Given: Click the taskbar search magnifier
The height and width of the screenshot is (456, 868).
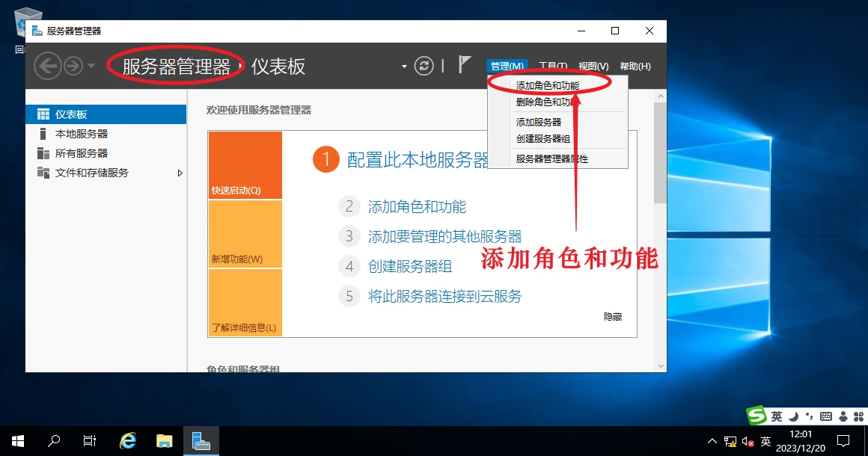Looking at the screenshot, I should click(54, 441).
